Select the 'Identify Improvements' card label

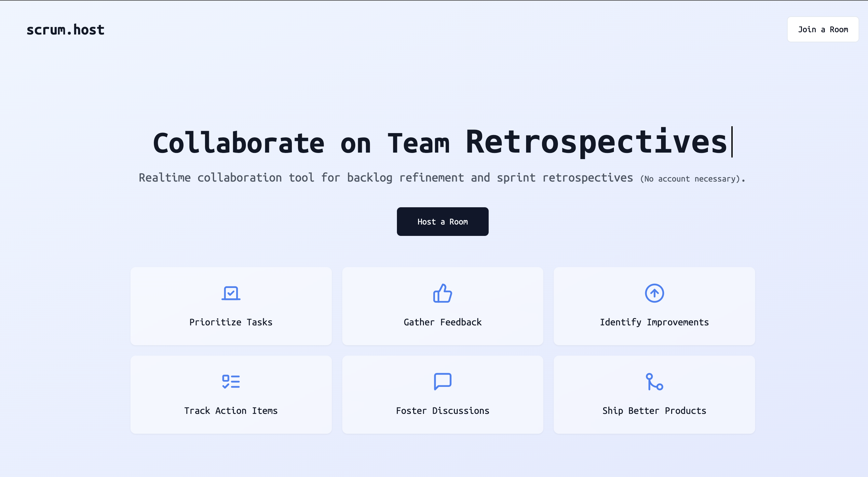pos(654,322)
